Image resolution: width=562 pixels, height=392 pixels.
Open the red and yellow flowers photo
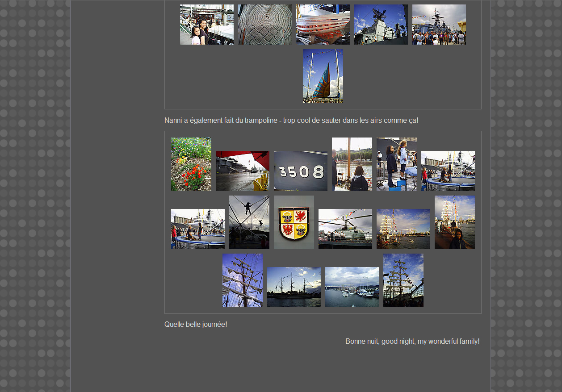pyautogui.click(x=191, y=164)
